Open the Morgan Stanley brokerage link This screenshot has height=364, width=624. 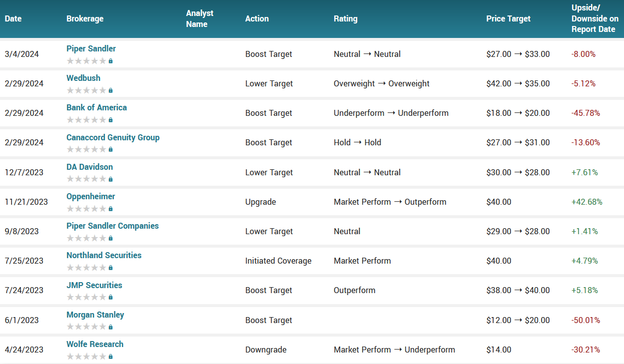(x=95, y=315)
